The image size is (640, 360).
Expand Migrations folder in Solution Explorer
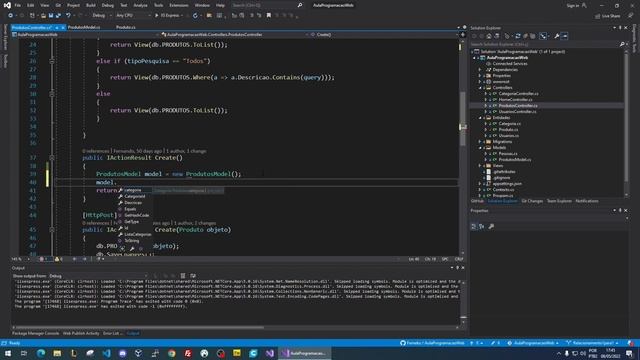point(480,142)
